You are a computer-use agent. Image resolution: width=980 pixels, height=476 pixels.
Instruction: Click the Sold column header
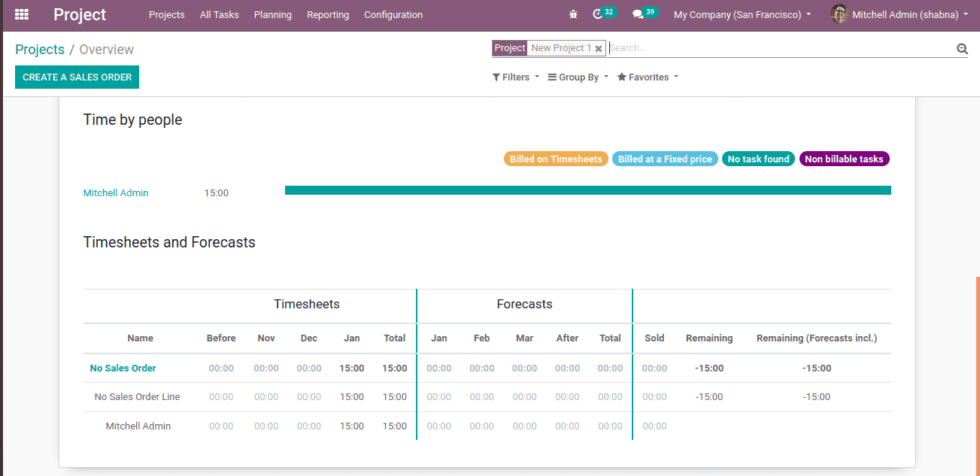point(654,338)
